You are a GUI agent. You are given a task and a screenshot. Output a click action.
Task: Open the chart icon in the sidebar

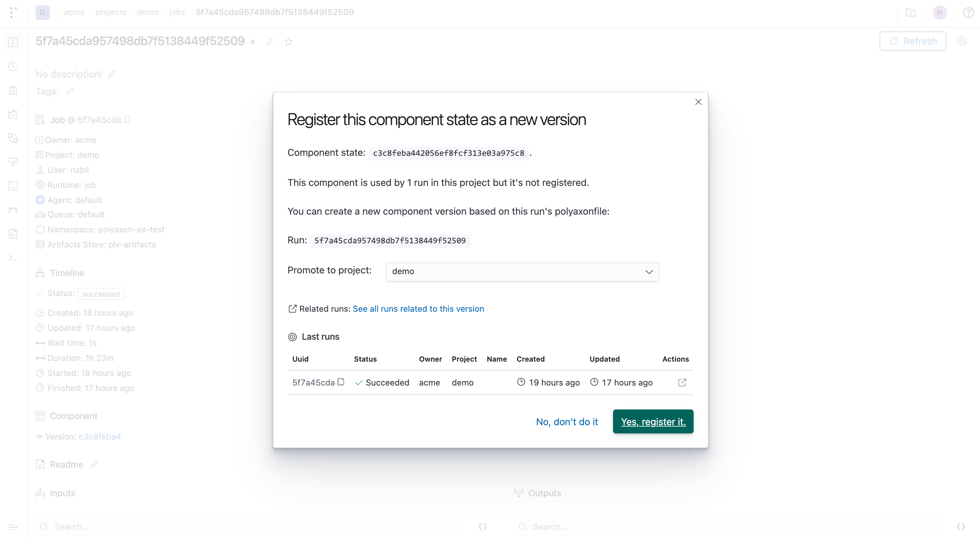click(x=13, y=114)
